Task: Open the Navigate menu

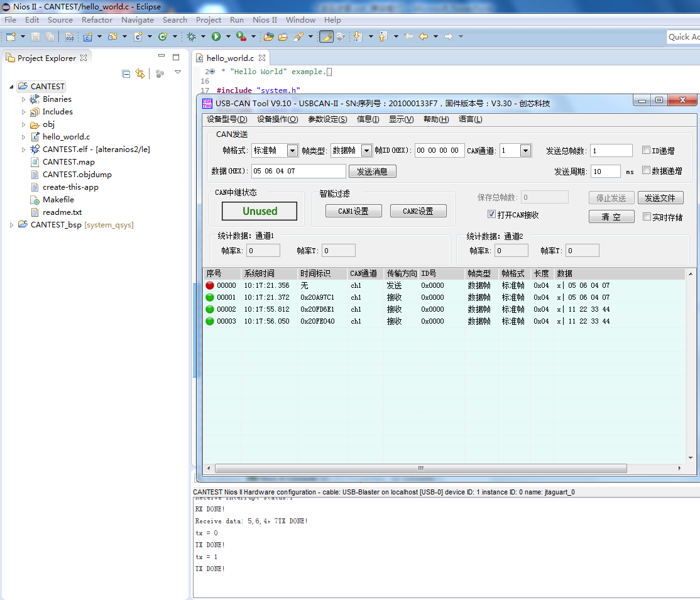Action: (138, 20)
